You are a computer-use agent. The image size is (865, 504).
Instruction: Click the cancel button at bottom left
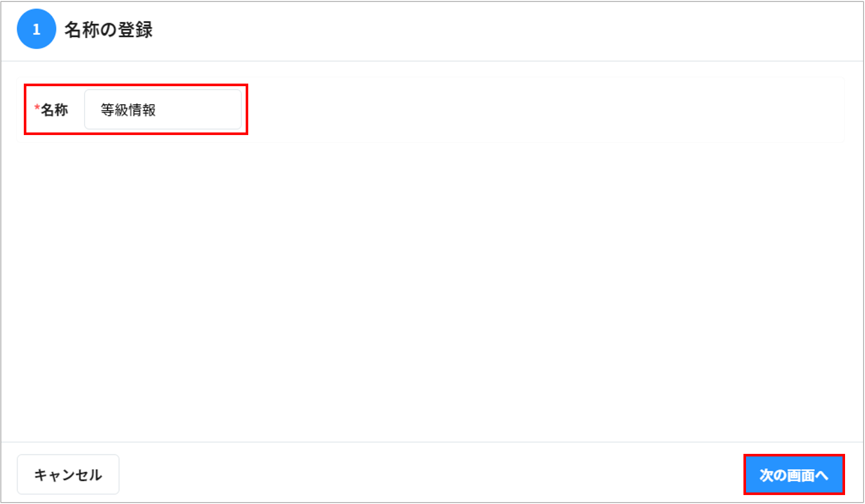(68, 474)
